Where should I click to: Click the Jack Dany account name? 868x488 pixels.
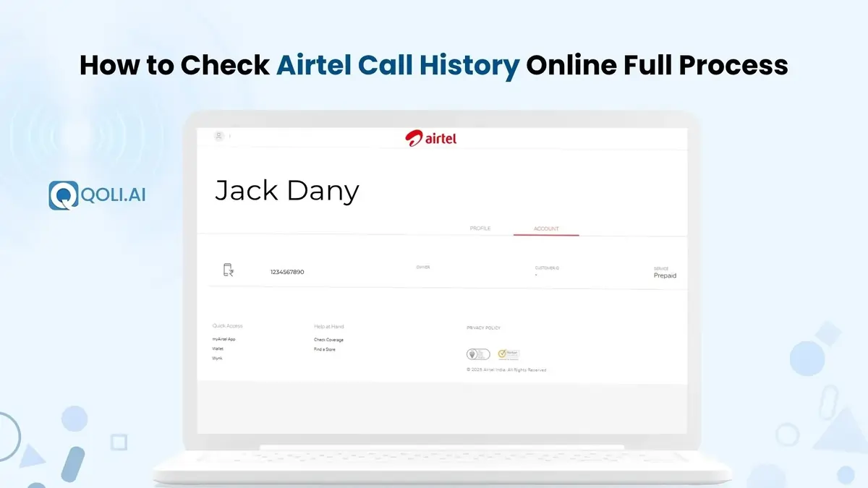pyautogui.click(x=287, y=190)
